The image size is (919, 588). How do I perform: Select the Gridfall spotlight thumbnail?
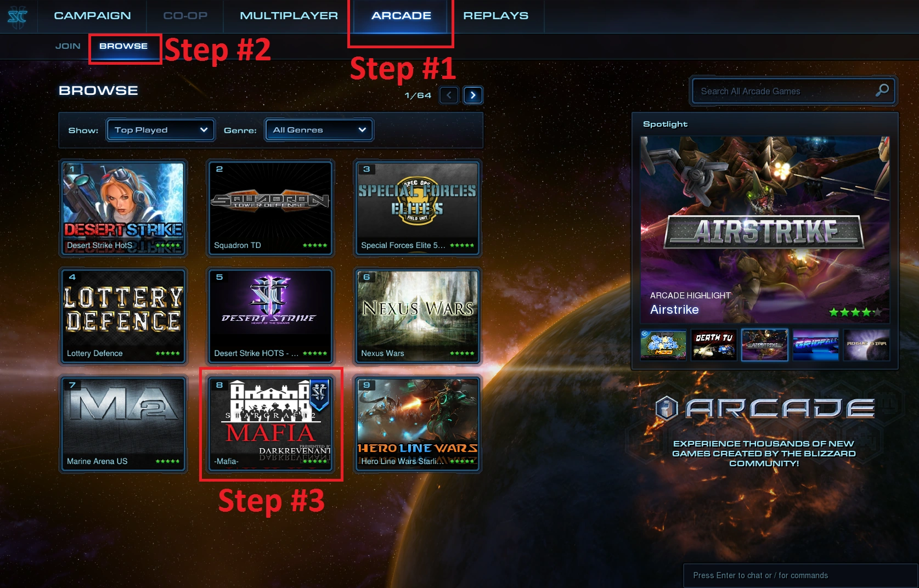[815, 345]
